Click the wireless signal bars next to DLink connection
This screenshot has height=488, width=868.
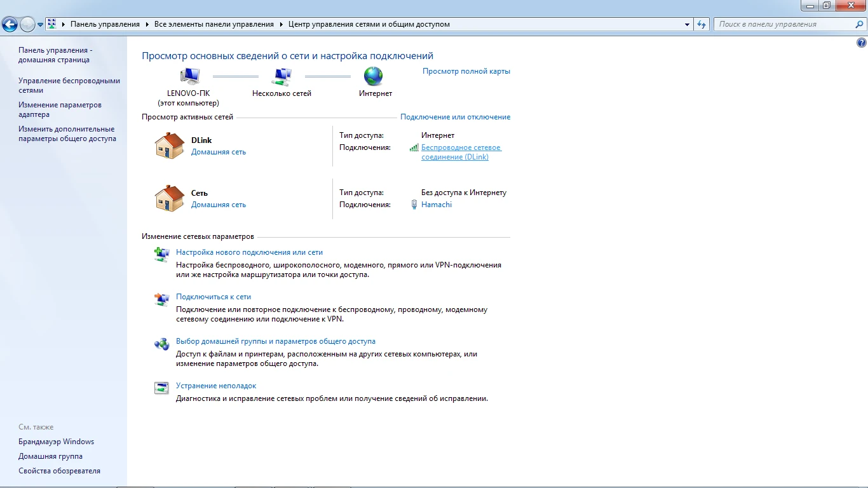(x=414, y=147)
